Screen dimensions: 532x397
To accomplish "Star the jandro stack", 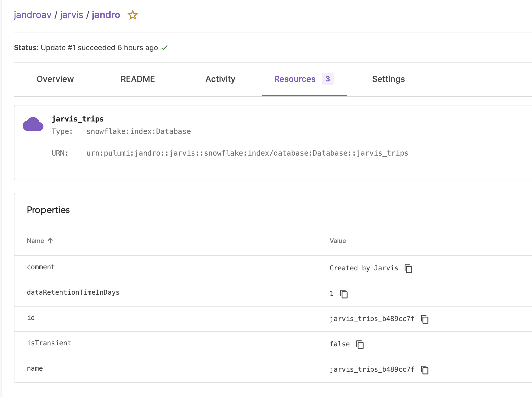I will pyautogui.click(x=133, y=15).
